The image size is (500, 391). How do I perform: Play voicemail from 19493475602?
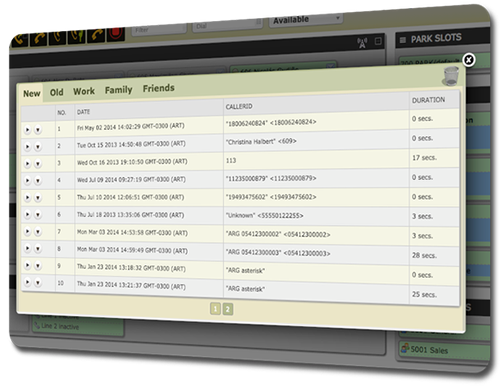pos(27,198)
